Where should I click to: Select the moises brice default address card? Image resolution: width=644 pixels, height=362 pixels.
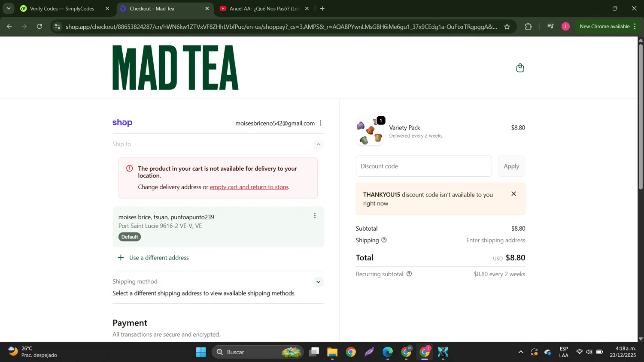click(218, 227)
